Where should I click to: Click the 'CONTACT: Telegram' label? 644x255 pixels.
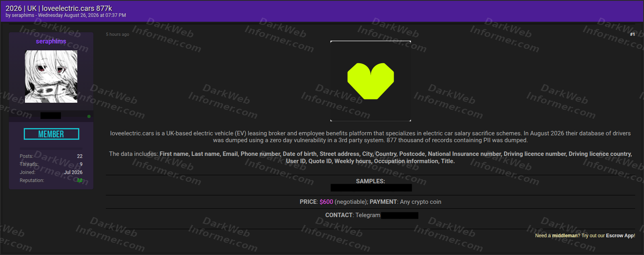(353, 215)
